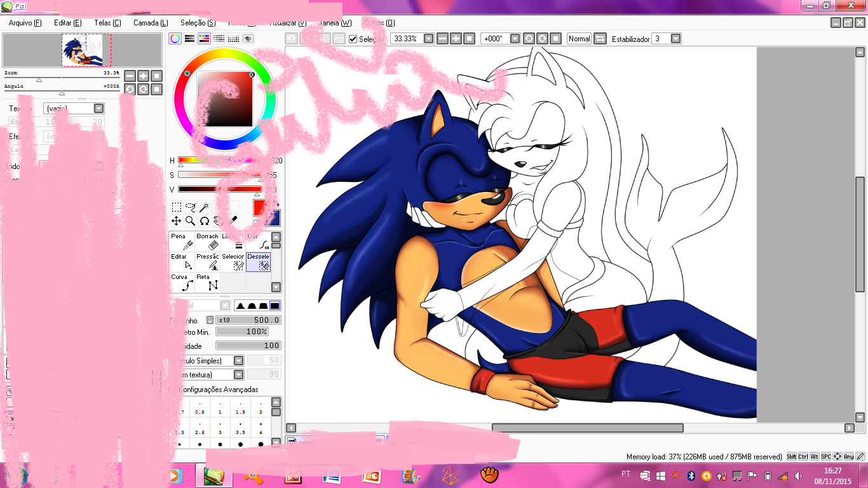Zoom out with navigator minus button
The height and width of the screenshot is (488, 868).
pyautogui.click(x=130, y=76)
